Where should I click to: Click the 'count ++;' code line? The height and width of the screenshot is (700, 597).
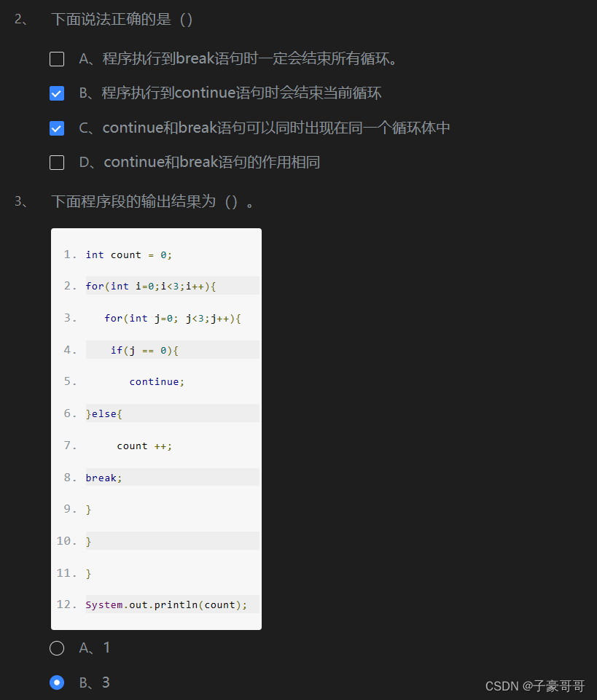[x=144, y=446]
